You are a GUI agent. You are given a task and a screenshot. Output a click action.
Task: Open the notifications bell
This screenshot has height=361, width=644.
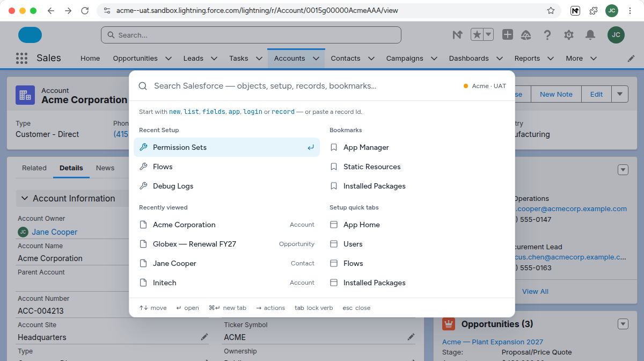pyautogui.click(x=590, y=35)
